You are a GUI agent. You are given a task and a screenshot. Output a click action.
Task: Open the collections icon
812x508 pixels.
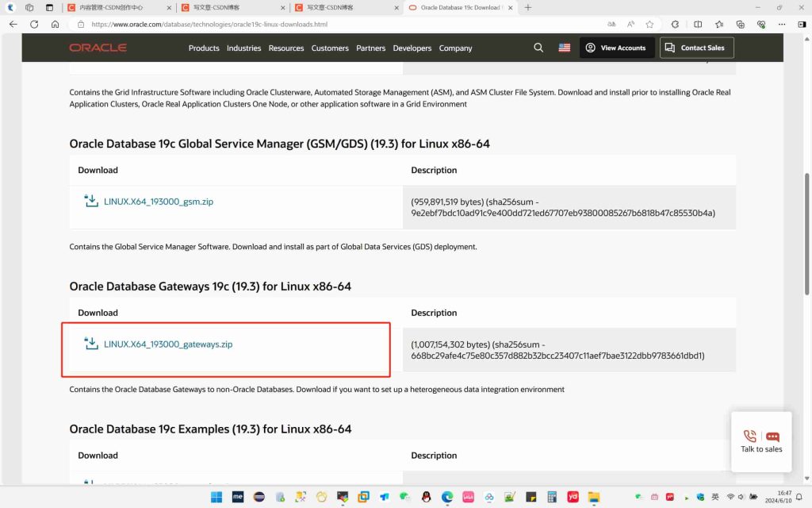pos(740,25)
